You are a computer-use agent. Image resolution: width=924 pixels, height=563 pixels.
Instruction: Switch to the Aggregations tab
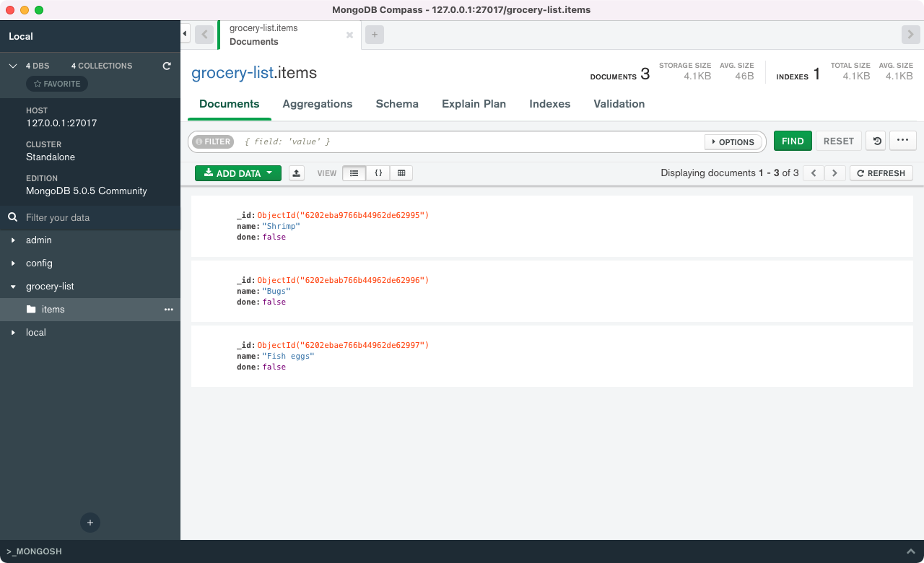click(318, 104)
